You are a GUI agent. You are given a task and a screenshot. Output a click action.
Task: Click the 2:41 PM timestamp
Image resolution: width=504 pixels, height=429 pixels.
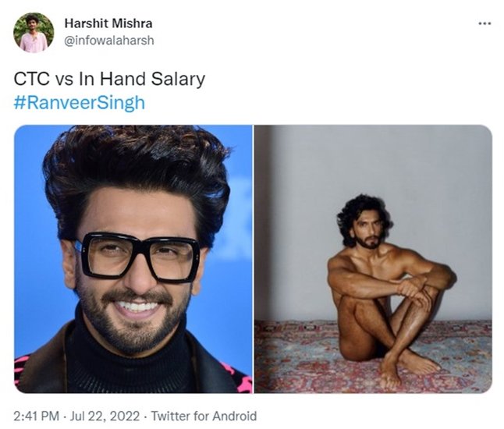click(x=37, y=416)
